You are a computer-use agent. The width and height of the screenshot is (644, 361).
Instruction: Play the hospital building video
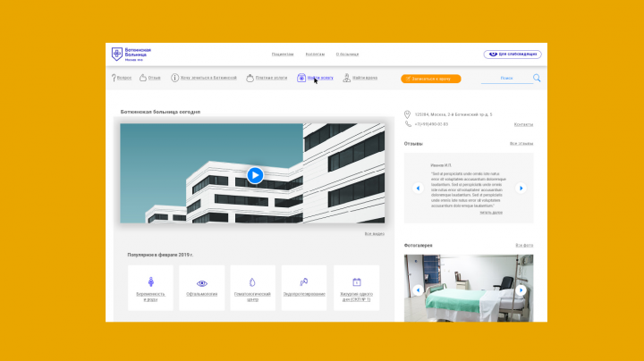click(255, 175)
